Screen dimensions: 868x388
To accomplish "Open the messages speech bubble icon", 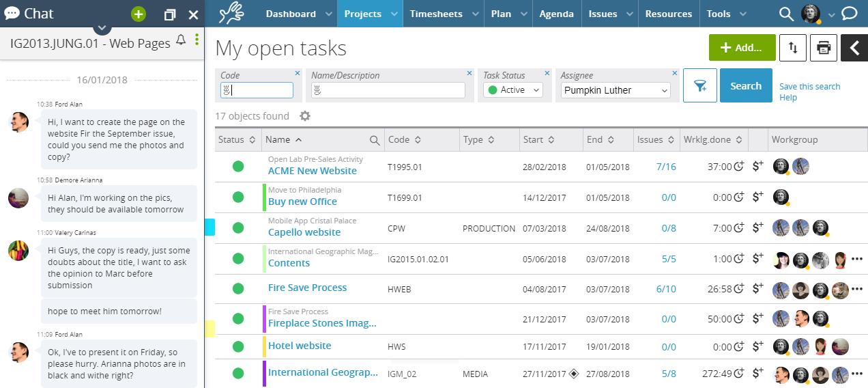I will point(849,14).
